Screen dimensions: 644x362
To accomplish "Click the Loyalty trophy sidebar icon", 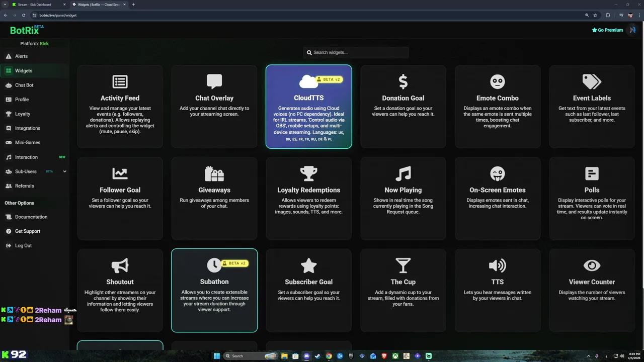I will click(9, 114).
